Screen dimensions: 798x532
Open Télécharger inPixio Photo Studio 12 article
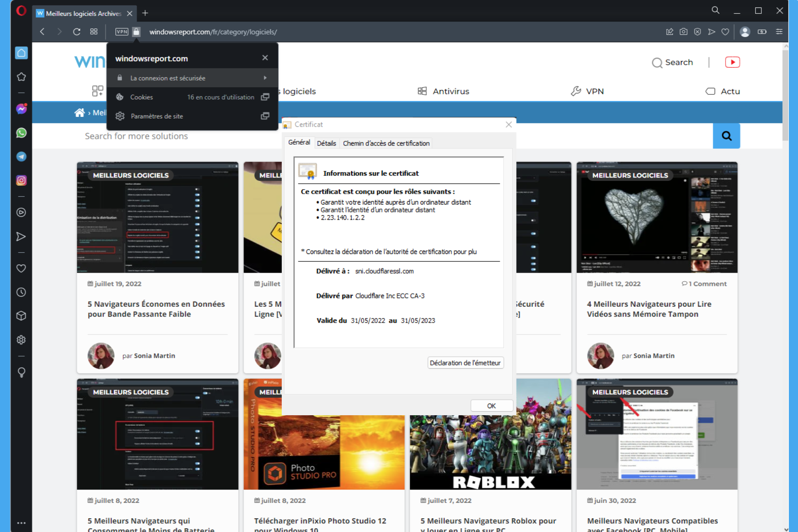pyautogui.click(x=320, y=525)
